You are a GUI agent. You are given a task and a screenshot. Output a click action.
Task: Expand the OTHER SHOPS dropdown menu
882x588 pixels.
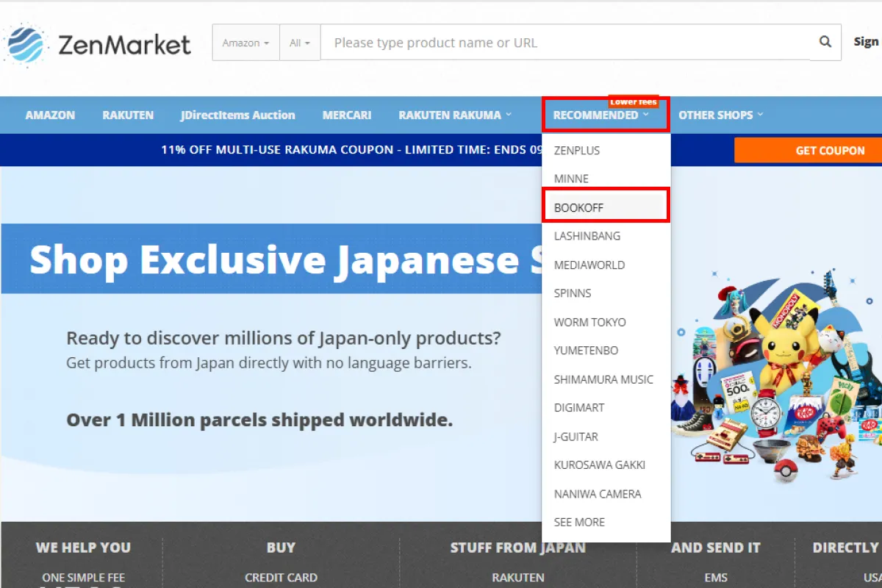(721, 115)
